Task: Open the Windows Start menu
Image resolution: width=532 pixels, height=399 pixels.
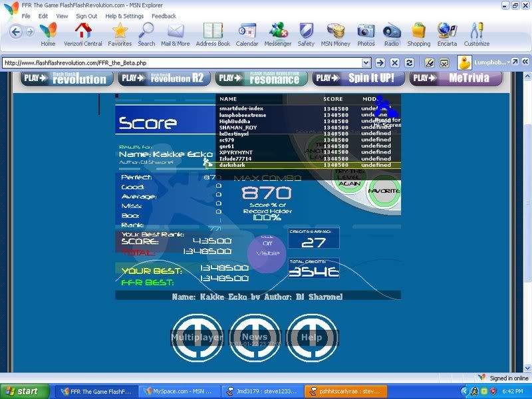Action: (x=25, y=392)
